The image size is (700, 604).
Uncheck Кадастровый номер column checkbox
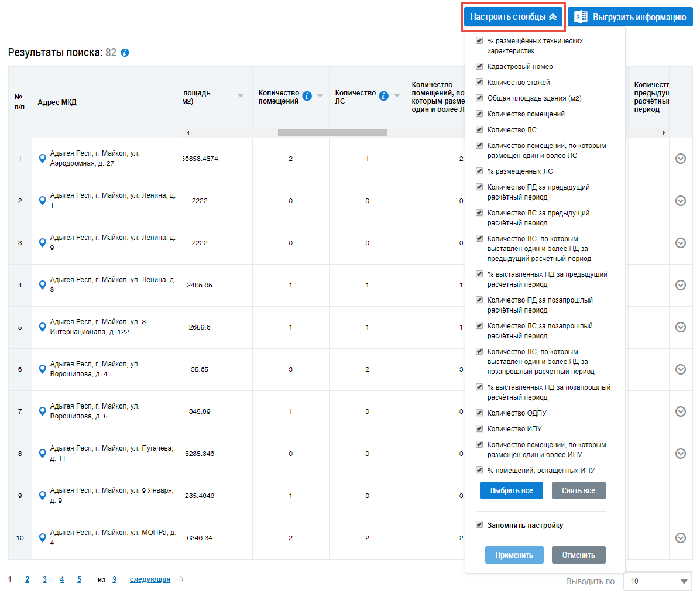(x=479, y=67)
